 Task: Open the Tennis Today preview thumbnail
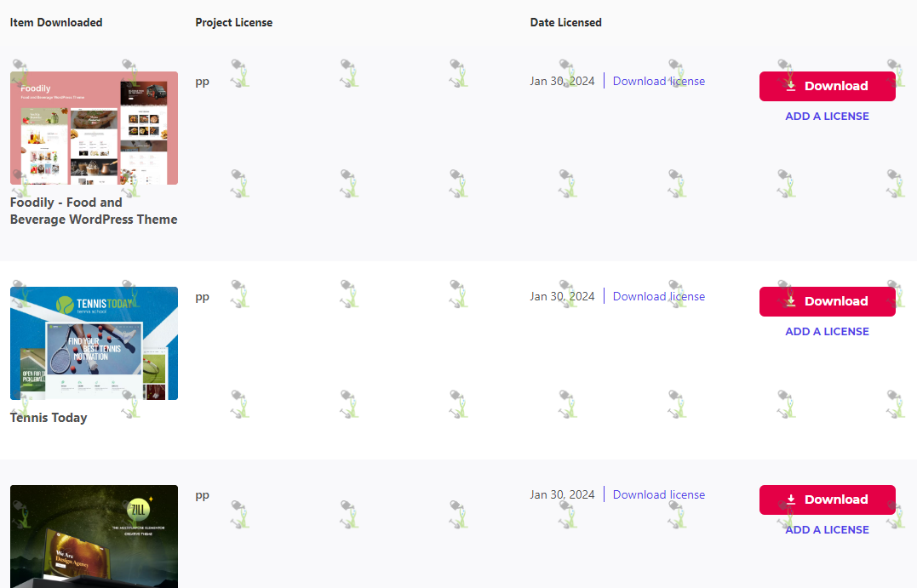pyautogui.click(x=95, y=343)
